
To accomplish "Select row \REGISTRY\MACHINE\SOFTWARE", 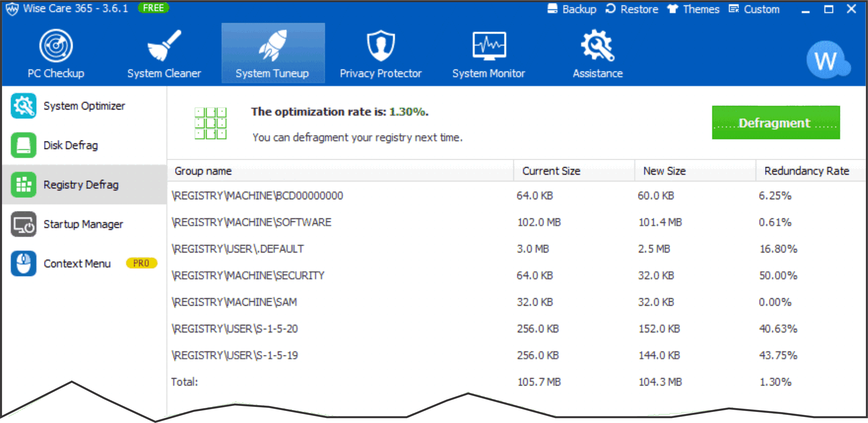I will (x=516, y=222).
